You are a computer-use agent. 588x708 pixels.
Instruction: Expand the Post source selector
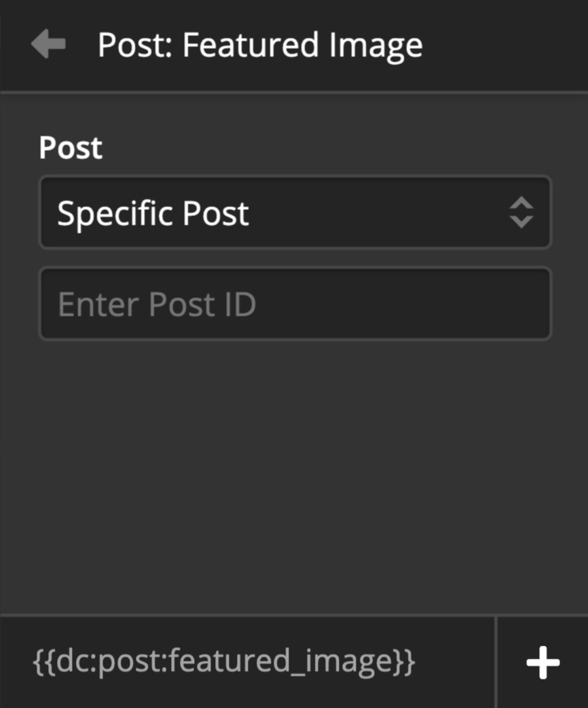tap(295, 213)
